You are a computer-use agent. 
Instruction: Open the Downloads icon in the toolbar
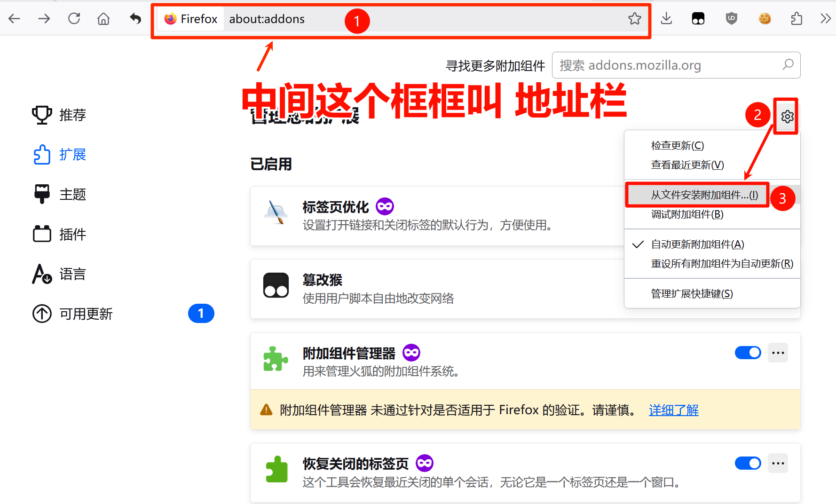[x=666, y=18]
